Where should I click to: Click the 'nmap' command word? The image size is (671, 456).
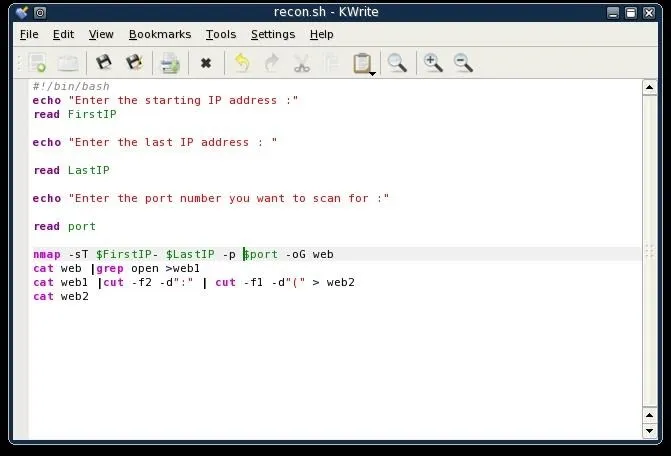click(x=47, y=255)
